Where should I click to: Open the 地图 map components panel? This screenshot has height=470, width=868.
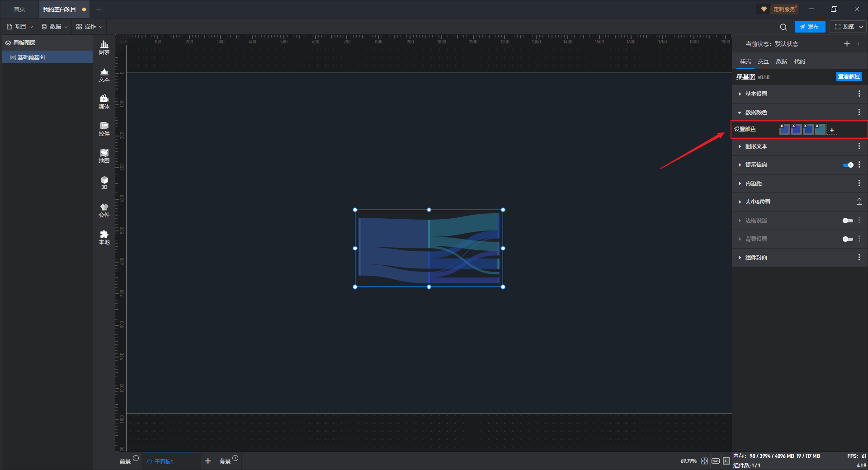[104, 156]
